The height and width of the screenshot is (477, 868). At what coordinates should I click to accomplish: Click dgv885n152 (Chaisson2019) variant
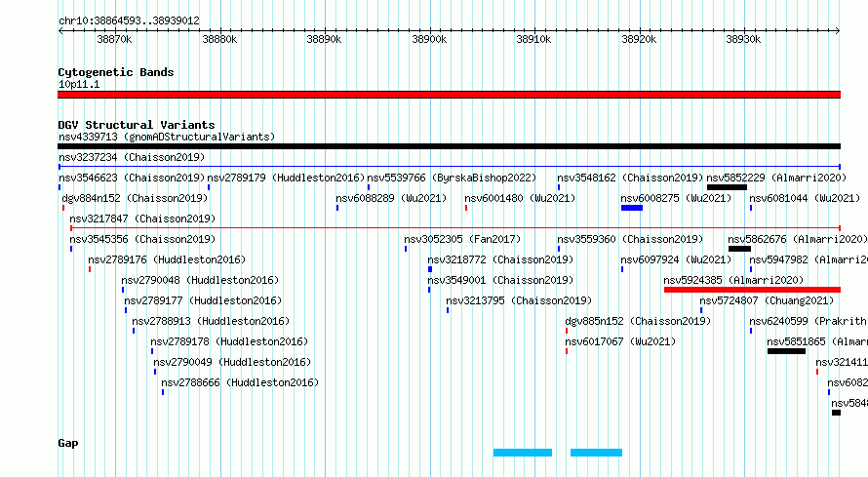[x=638, y=321]
